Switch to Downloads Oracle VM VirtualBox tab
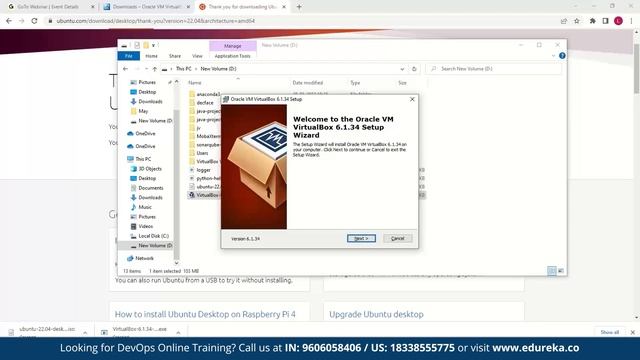Viewport: 640px width, 360px height. (x=147, y=7)
